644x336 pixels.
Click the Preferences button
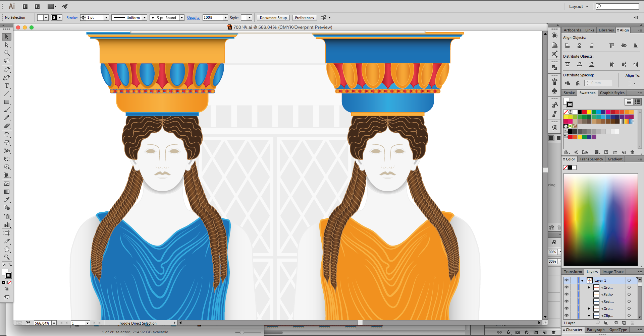tap(305, 18)
